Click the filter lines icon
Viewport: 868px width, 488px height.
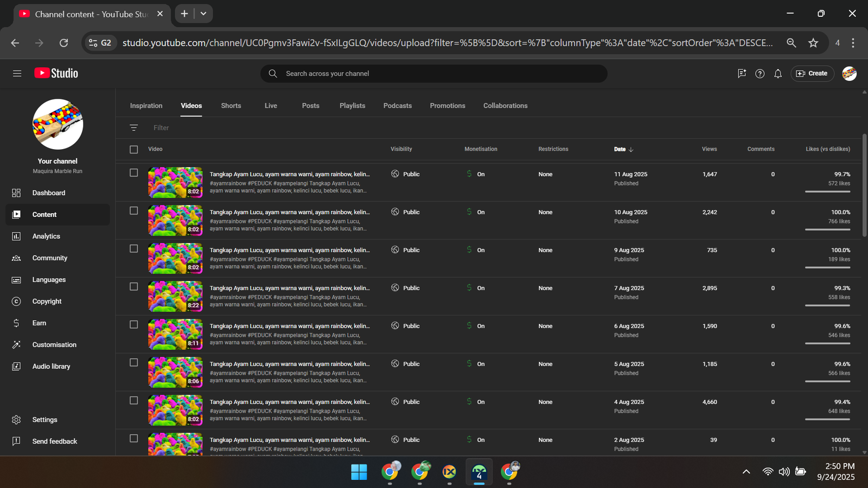(134, 128)
